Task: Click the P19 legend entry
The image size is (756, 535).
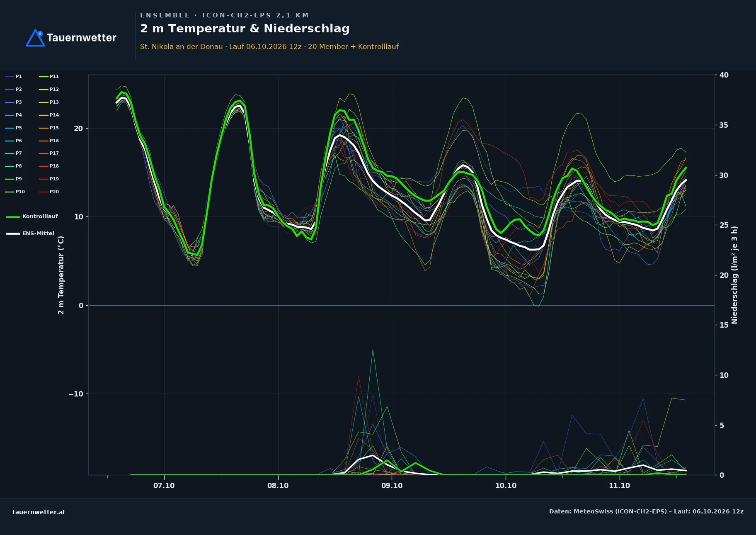Action: click(49, 179)
